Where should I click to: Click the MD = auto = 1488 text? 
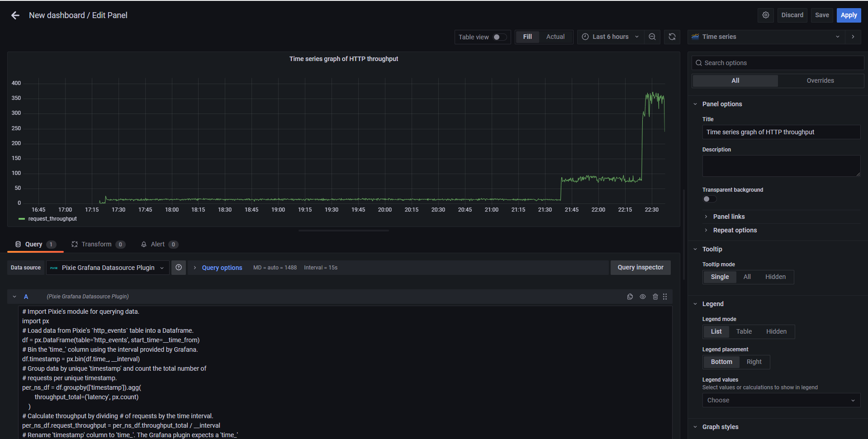tap(275, 268)
